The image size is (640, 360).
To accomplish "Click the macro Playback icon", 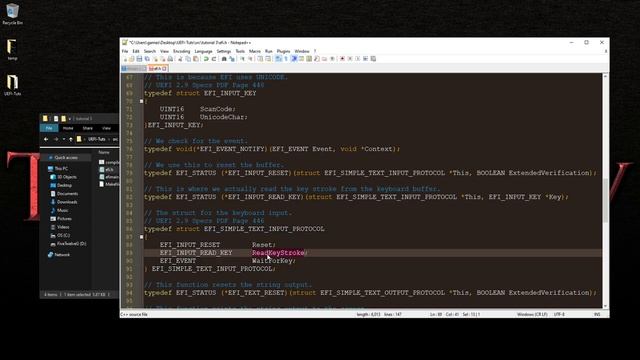I will click(358, 59).
